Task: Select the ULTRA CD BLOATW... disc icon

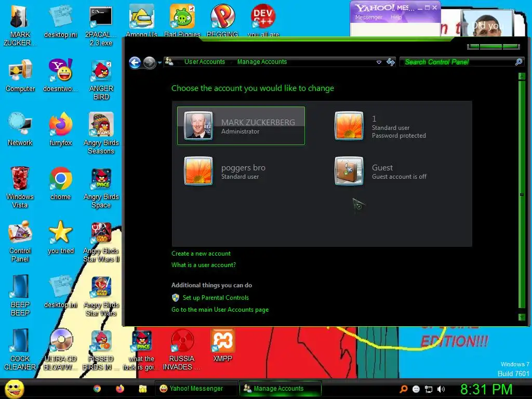Action: [60, 350]
